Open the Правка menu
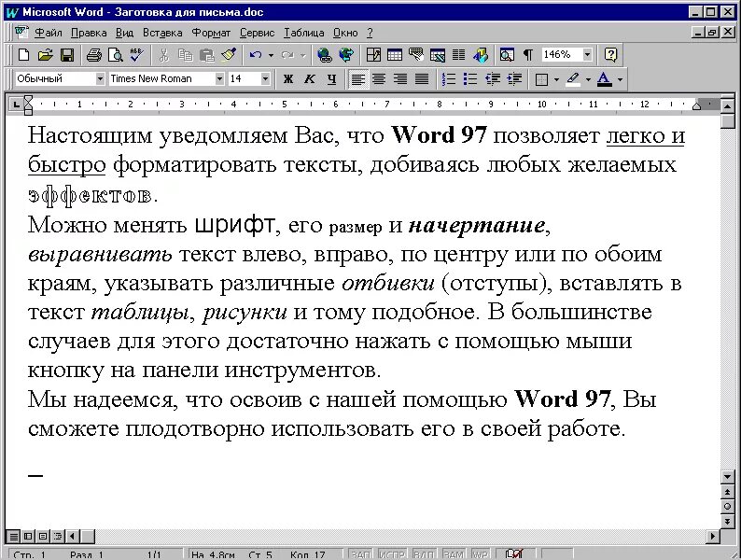Screen dimensions: 741x560 click(89, 33)
